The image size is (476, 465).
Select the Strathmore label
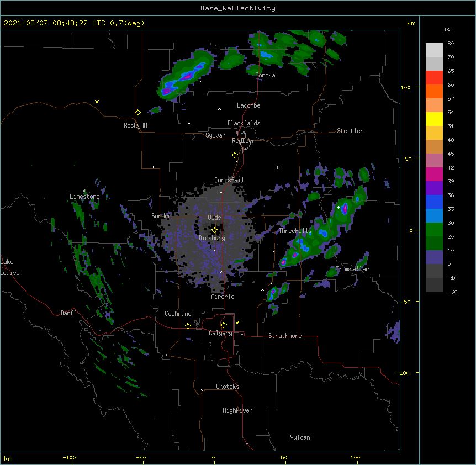click(285, 336)
